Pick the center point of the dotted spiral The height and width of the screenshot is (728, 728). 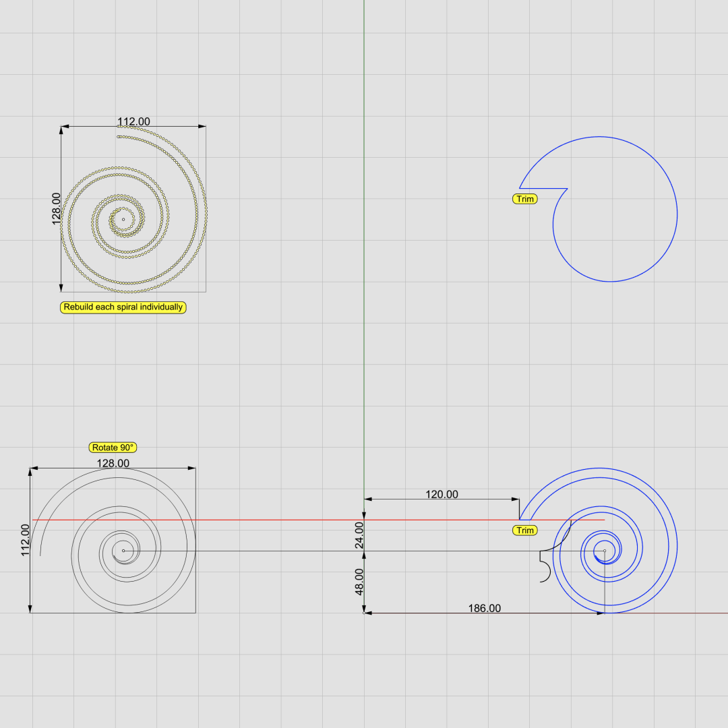click(x=123, y=220)
